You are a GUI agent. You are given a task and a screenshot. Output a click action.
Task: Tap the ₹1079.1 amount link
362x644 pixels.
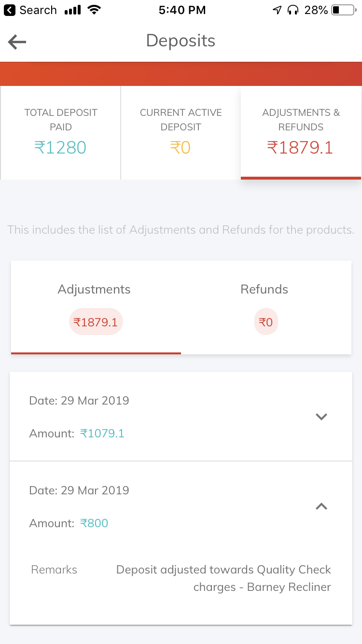click(x=102, y=434)
